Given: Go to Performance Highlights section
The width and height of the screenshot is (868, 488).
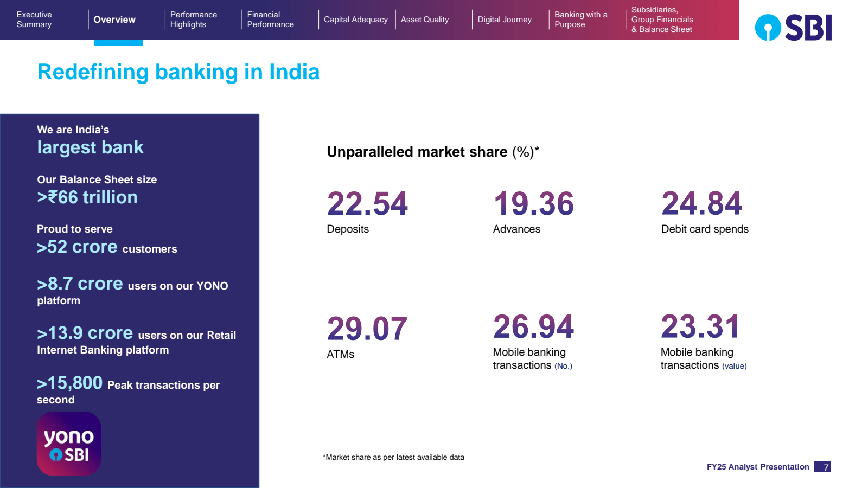Looking at the screenshot, I should pyautogui.click(x=194, y=20).
